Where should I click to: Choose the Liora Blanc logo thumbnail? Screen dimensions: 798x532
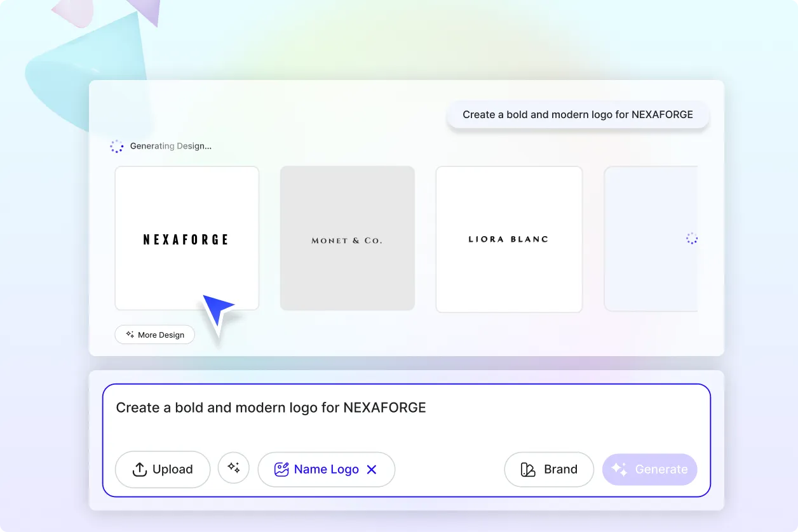508,239
